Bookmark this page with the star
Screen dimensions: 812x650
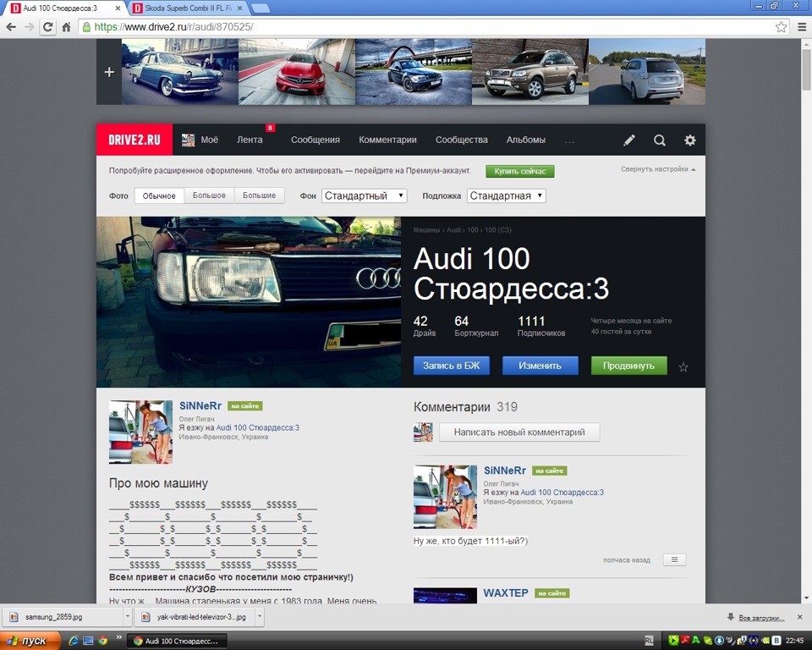pyautogui.click(x=781, y=27)
